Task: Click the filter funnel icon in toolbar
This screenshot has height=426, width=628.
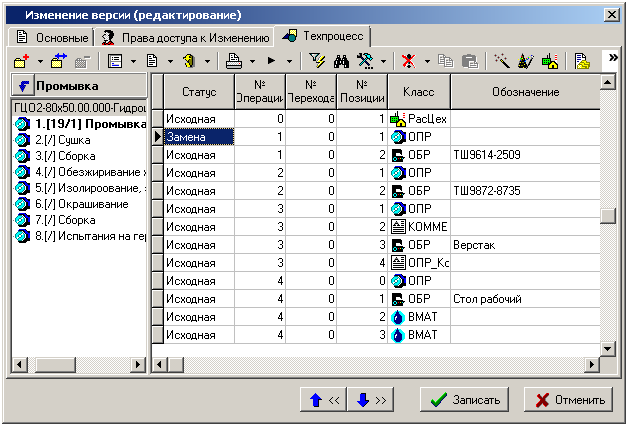Action: (x=317, y=61)
